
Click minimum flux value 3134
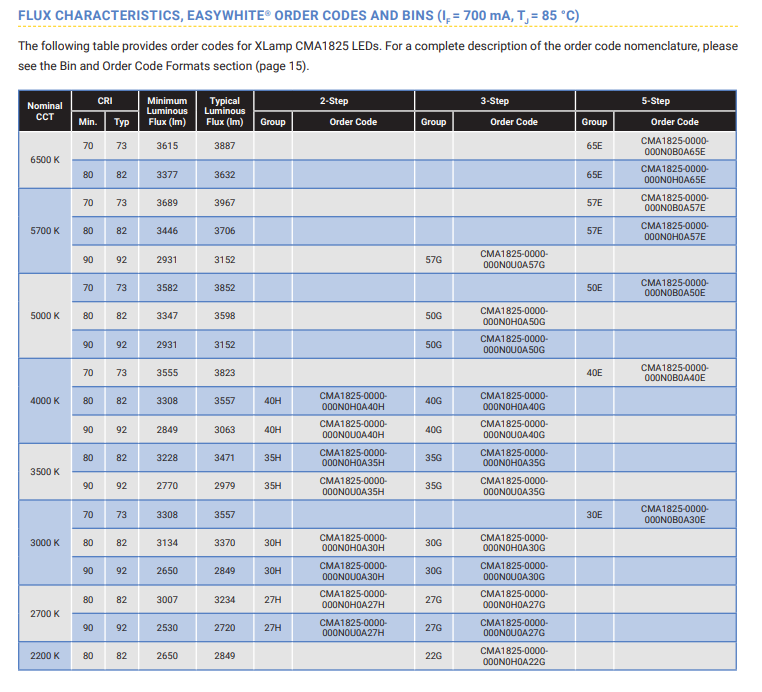pyautogui.click(x=167, y=543)
